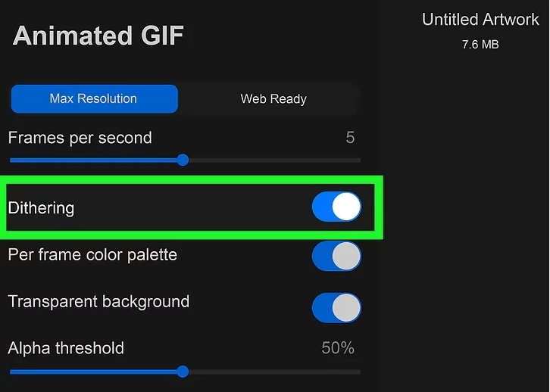
Task: Click the Dithering label text
Action: [41, 207]
